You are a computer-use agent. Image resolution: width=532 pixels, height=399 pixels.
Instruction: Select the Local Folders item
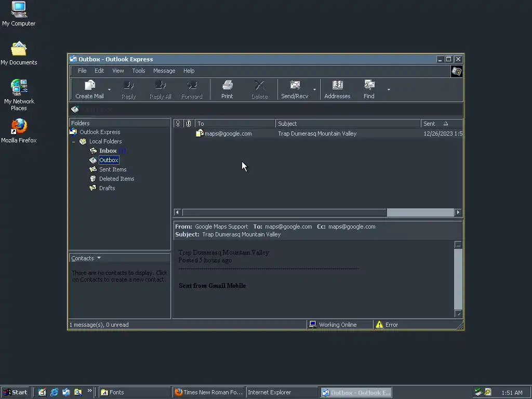click(105, 141)
